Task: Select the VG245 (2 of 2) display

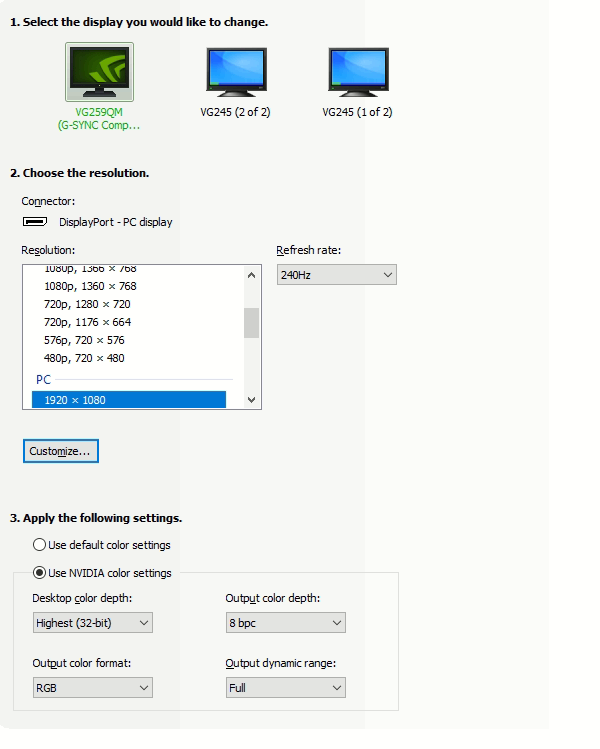Action: tap(236, 72)
